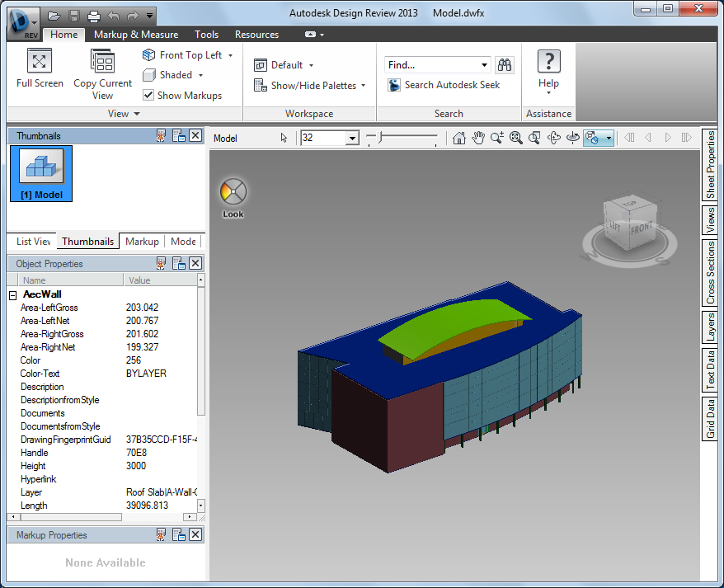The image size is (724, 588).
Task: Click Fit to Window zoom icon
Action: tap(515, 138)
